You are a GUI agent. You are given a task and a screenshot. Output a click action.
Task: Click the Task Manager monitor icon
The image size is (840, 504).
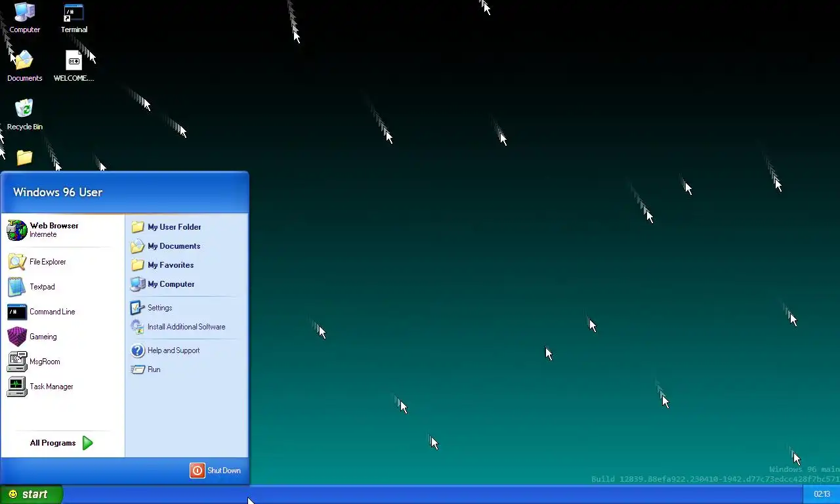pos(17,387)
